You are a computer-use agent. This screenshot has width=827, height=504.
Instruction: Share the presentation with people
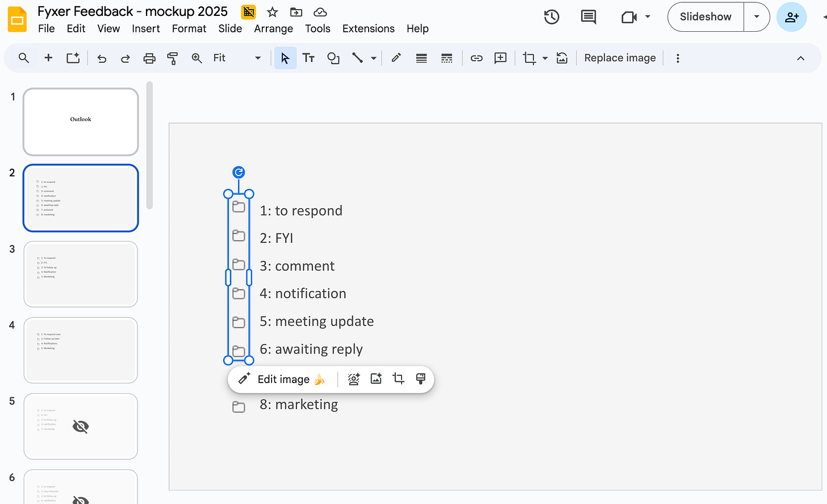pos(791,17)
